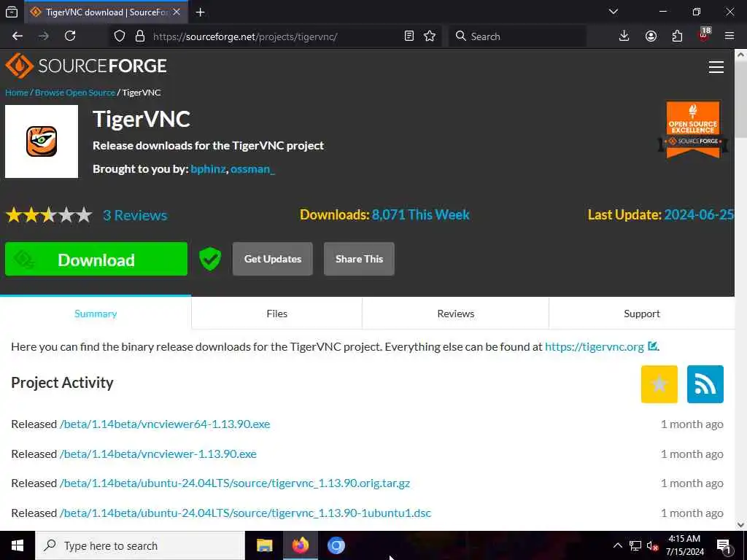Click the TigerVNC download browser tab
The image size is (747, 560).
point(105,12)
